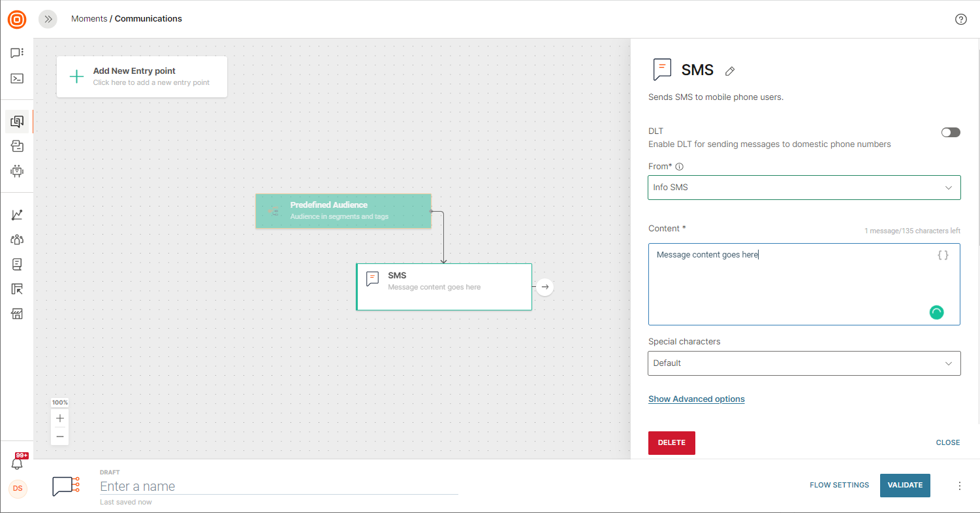The image size is (980, 513).
Task: Open the Analytics chart icon in sidebar
Action: 17,214
